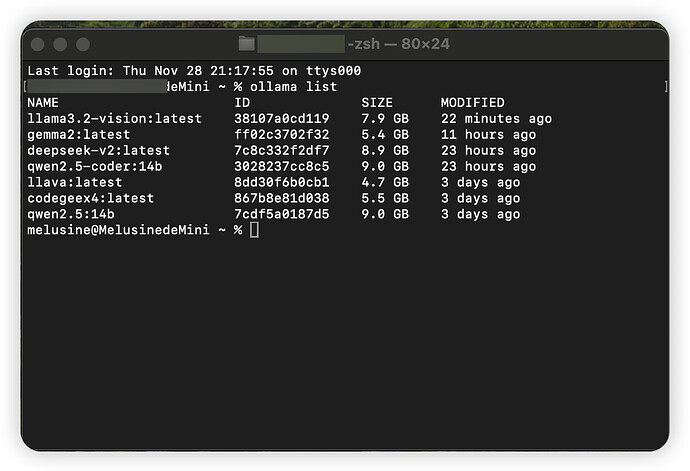The image size is (690, 471).
Task: Click the close window button
Action: pos(38,44)
